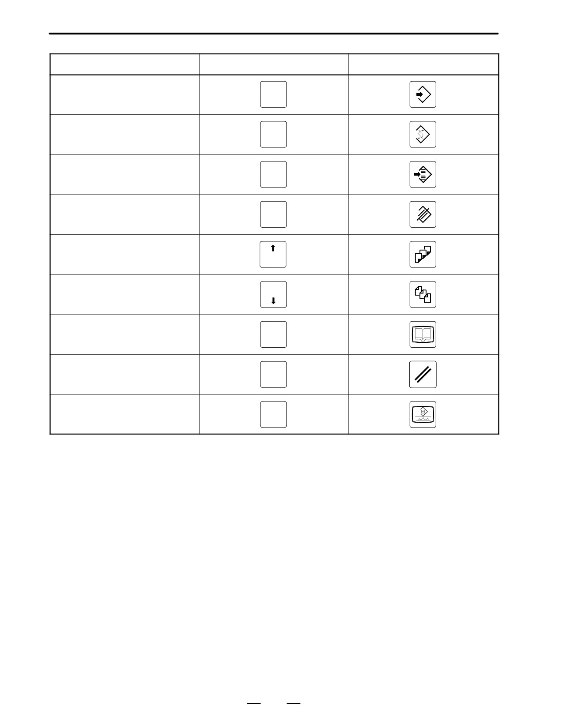
Task: Click the page-down key showing descending stacked pages
Action: [x=423, y=294]
